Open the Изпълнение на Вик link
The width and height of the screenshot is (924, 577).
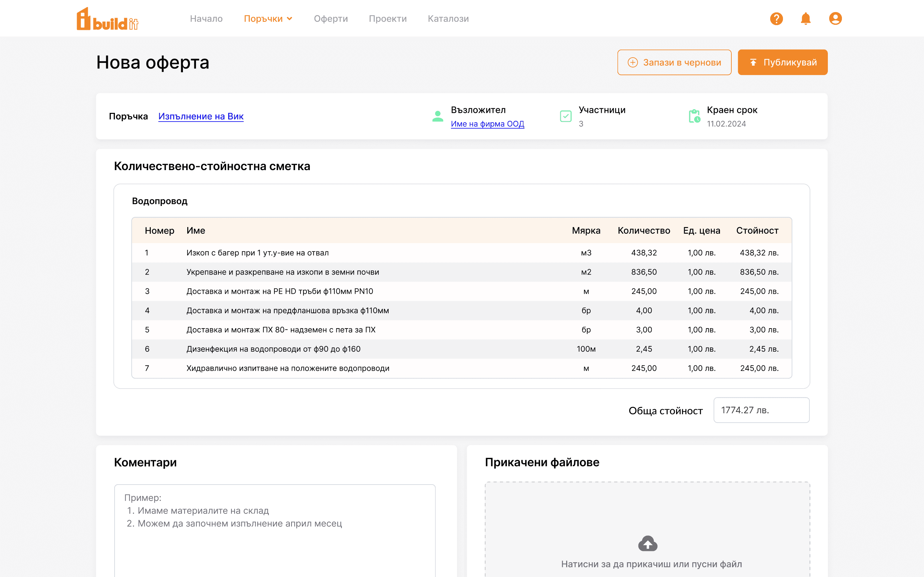pos(201,117)
